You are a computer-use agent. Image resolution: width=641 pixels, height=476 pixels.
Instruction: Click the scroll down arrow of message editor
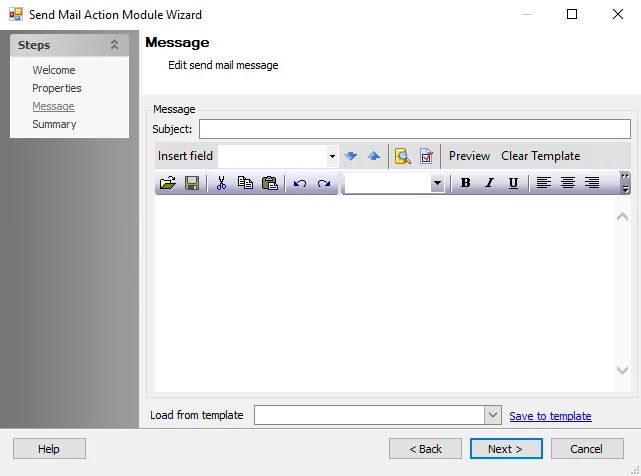[622, 370]
